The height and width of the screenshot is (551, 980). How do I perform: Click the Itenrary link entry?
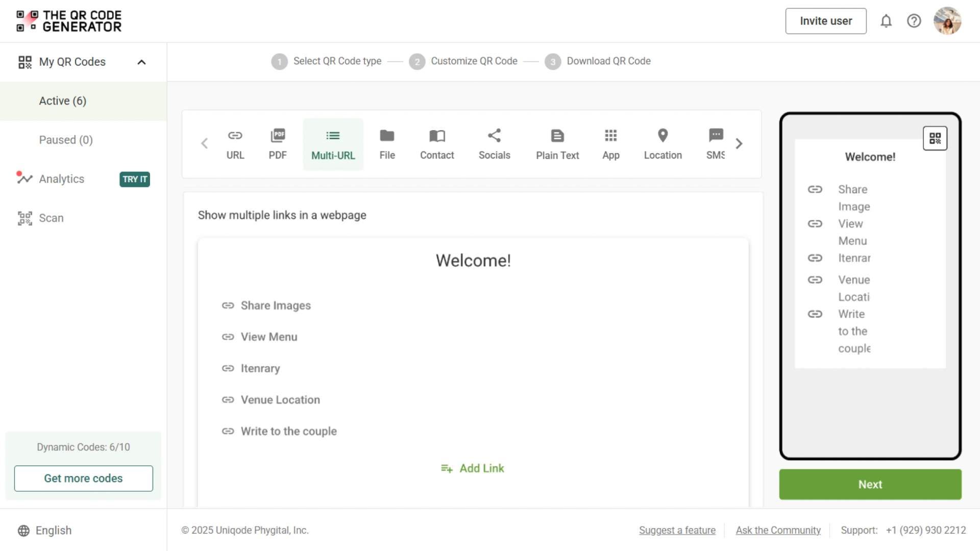click(x=251, y=369)
